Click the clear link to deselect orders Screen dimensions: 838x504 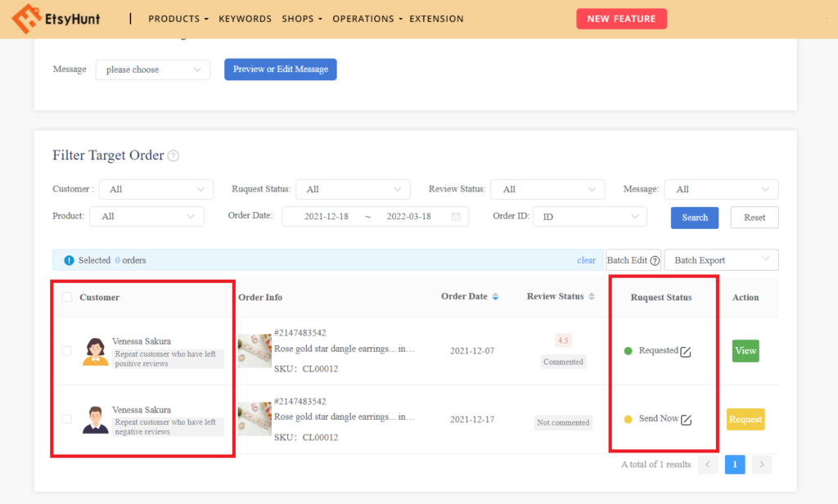(586, 259)
